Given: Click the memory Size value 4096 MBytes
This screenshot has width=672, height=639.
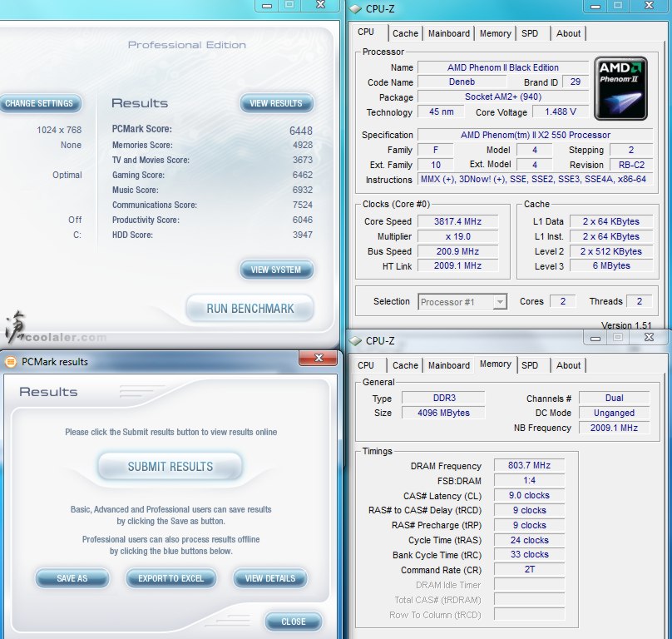Looking at the screenshot, I should (x=443, y=413).
